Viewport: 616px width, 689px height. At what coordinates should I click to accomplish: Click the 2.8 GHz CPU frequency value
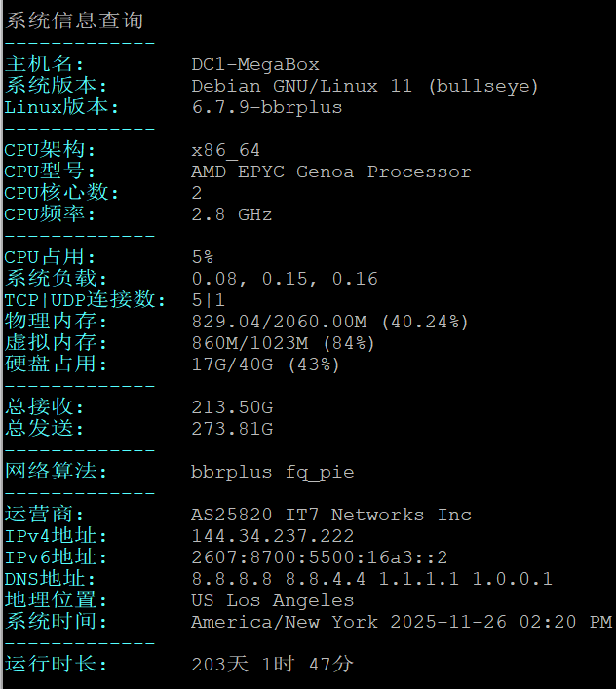click(231, 214)
